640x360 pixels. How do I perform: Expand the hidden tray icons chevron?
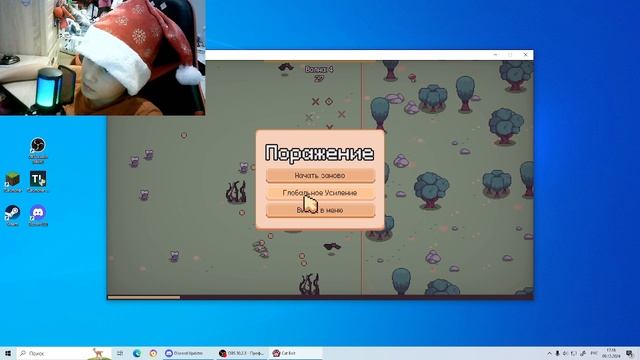pos(549,353)
